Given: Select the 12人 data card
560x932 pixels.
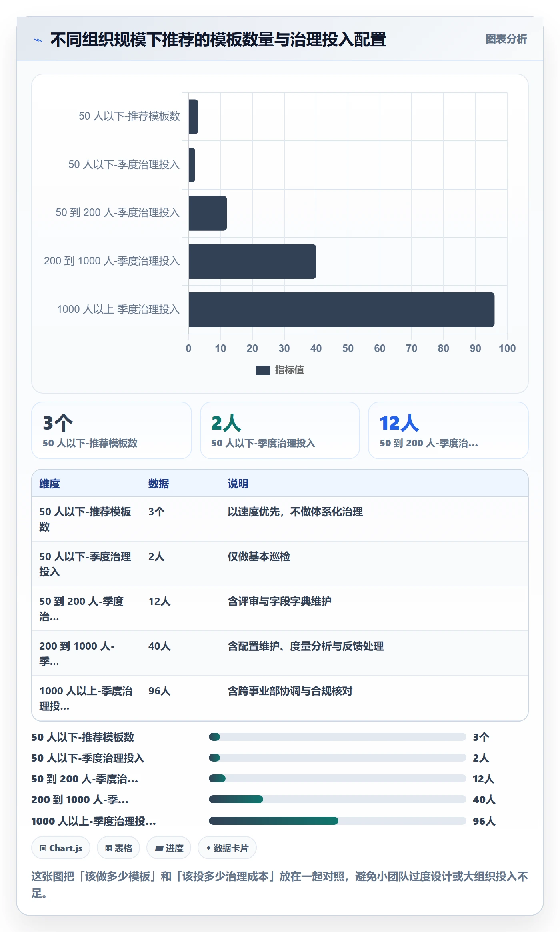Looking at the screenshot, I should click(x=448, y=430).
